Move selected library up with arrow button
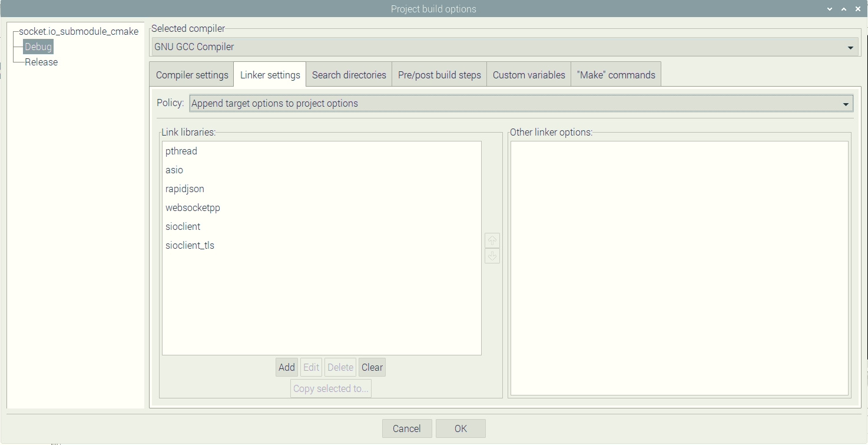Screen dimensions: 868x445 492,240
